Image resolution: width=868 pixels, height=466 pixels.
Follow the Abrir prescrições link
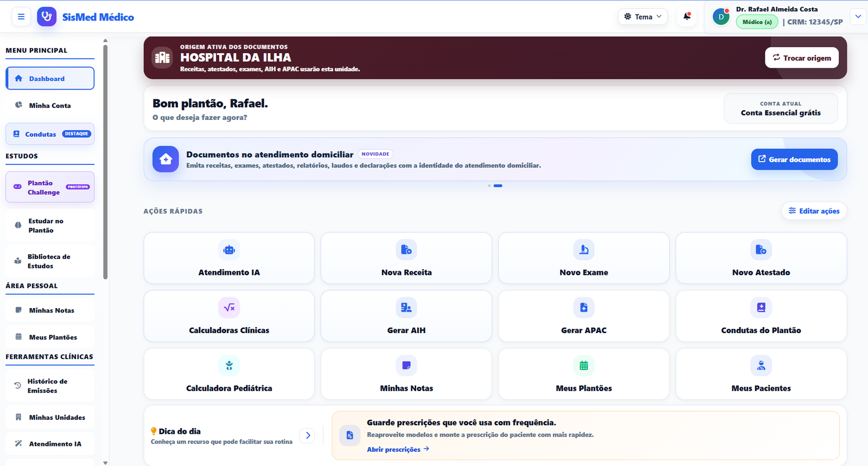point(398,449)
